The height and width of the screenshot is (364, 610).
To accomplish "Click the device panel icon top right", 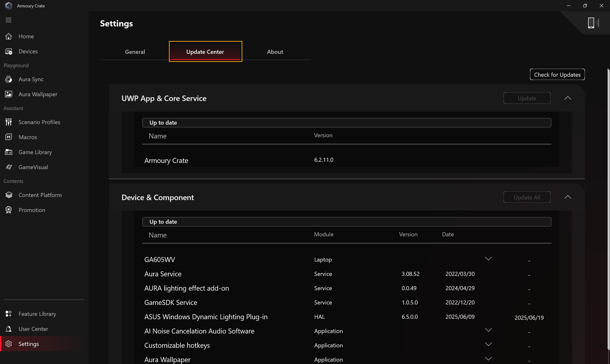I will 594,23.
